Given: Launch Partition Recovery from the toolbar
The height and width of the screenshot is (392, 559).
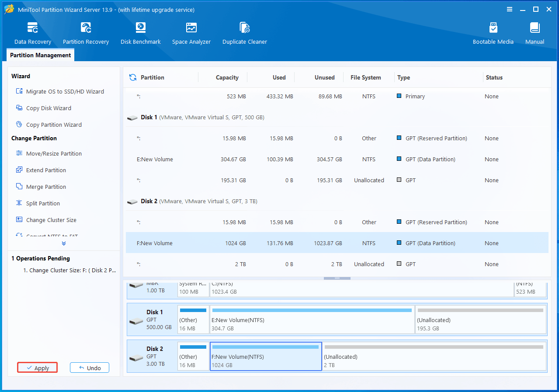Looking at the screenshot, I should 86,34.
